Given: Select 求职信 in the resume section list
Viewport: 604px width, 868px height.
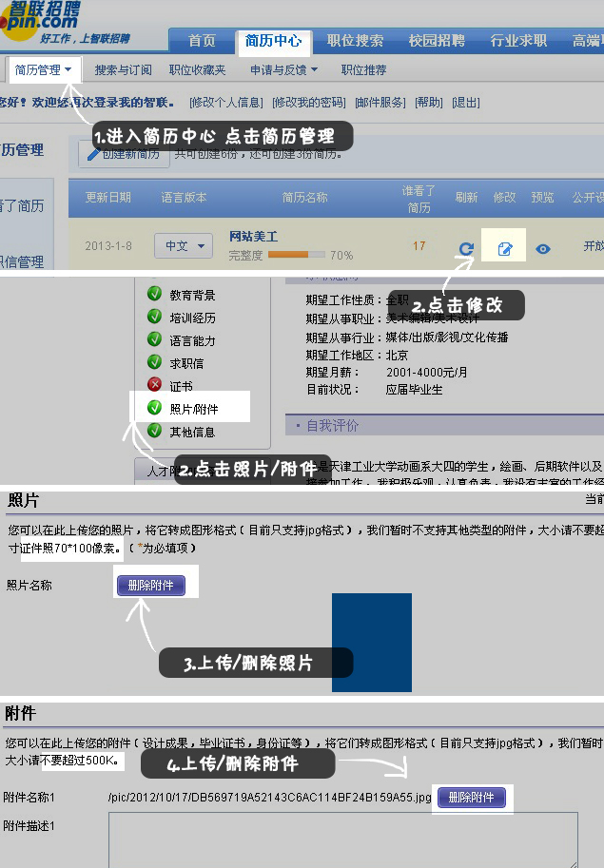Looking at the screenshot, I should click(x=186, y=363).
